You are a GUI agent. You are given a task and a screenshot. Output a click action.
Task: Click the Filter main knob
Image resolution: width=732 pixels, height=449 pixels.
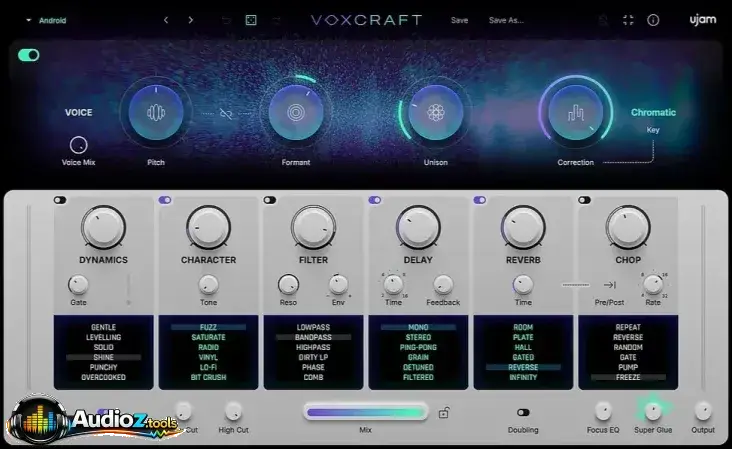coord(313,227)
